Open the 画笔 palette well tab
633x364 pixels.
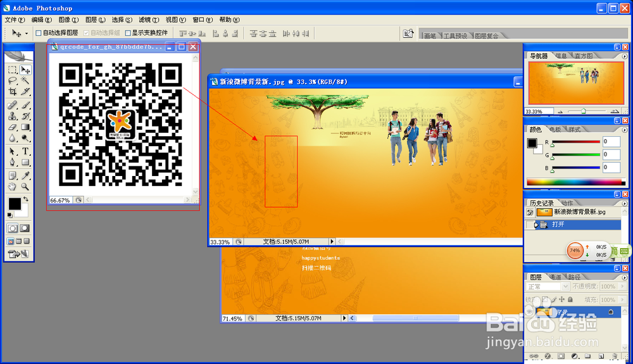pos(430,36)
